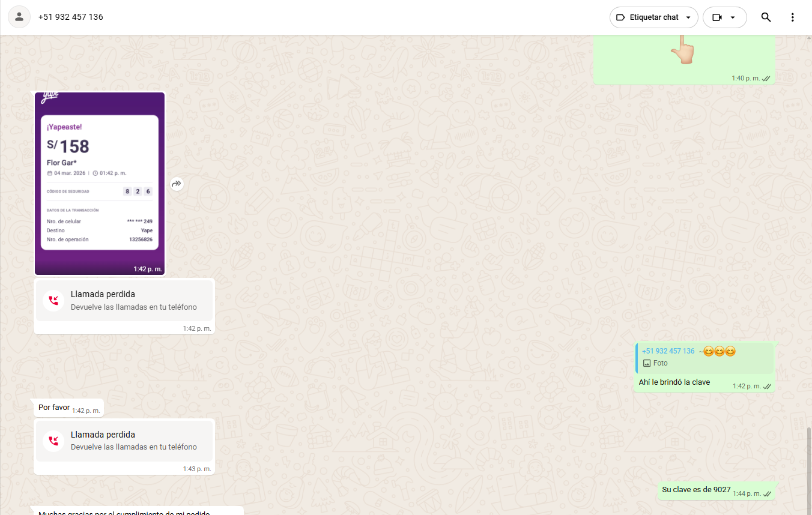Click missed call icon in 1:42 p. m. card
The height and width of the screenshot is (515, 812).
point(53,300)
